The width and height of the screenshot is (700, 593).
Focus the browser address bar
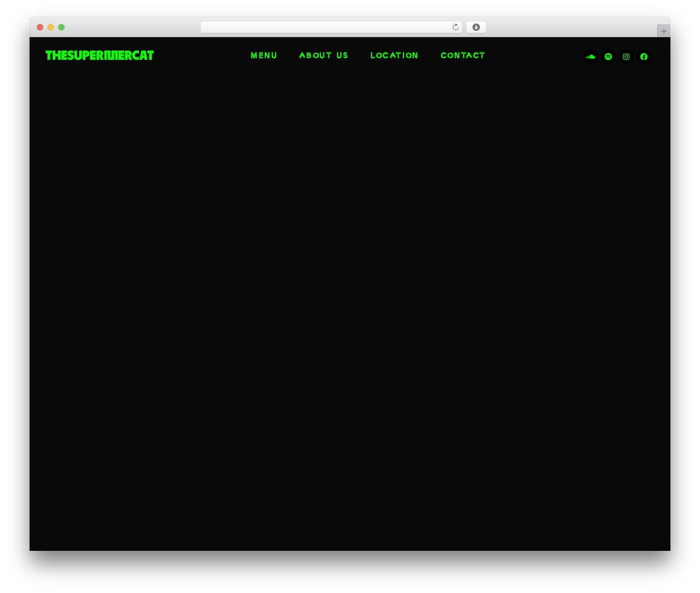(331, 27)
